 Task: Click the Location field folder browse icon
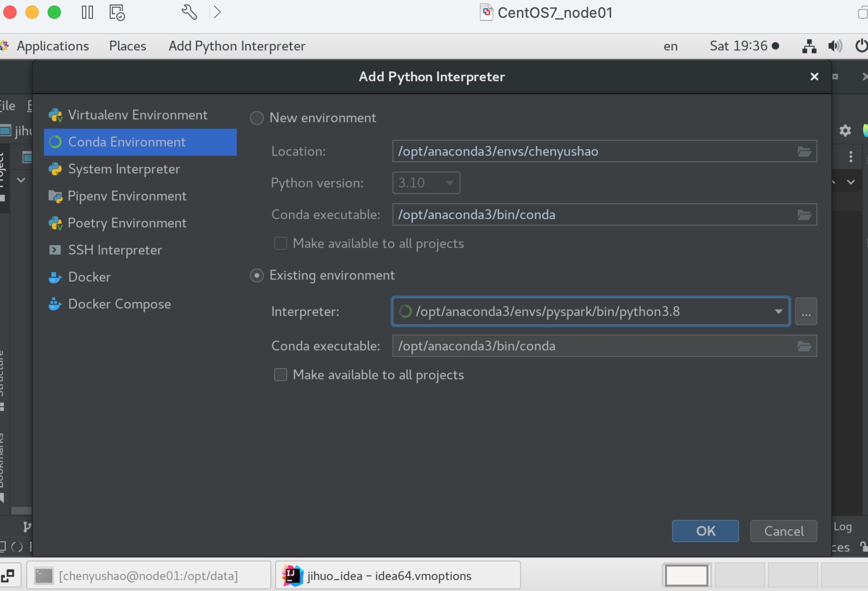coord(804,151)
